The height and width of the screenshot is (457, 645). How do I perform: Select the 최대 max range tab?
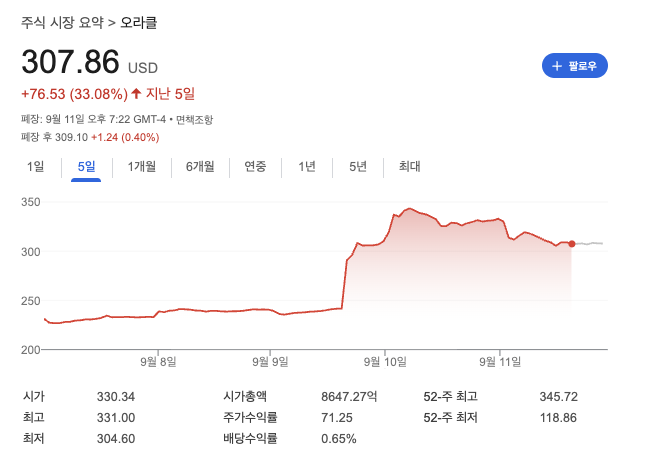tap(409, 167)
